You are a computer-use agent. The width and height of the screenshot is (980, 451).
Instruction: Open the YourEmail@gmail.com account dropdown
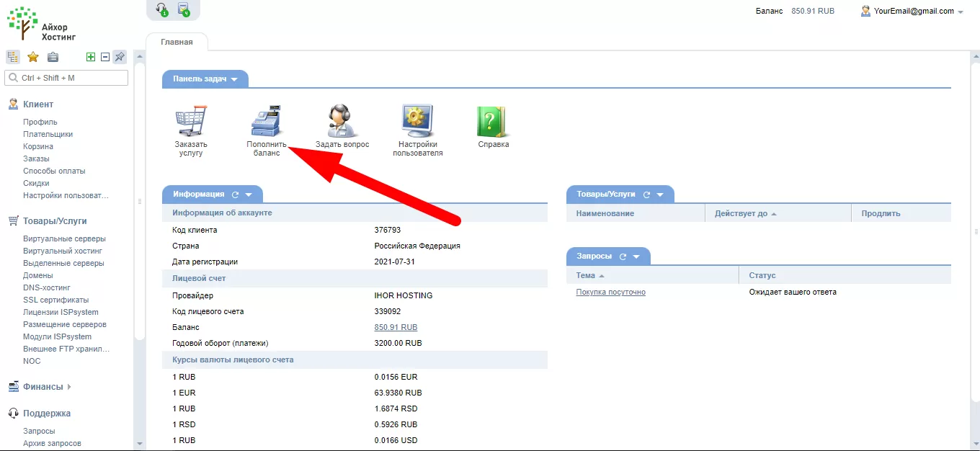[x=912, y=12]
